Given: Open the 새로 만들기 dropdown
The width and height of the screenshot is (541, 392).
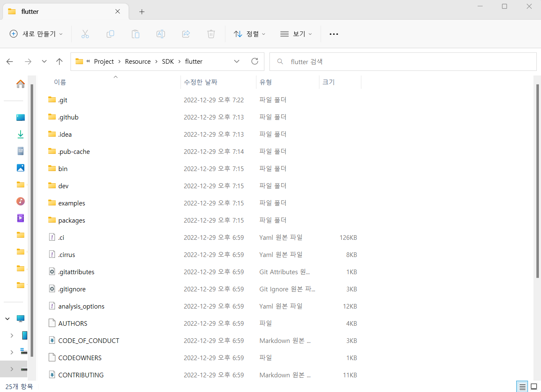Looking at the screenshot, I should click(x=36, y=34).
